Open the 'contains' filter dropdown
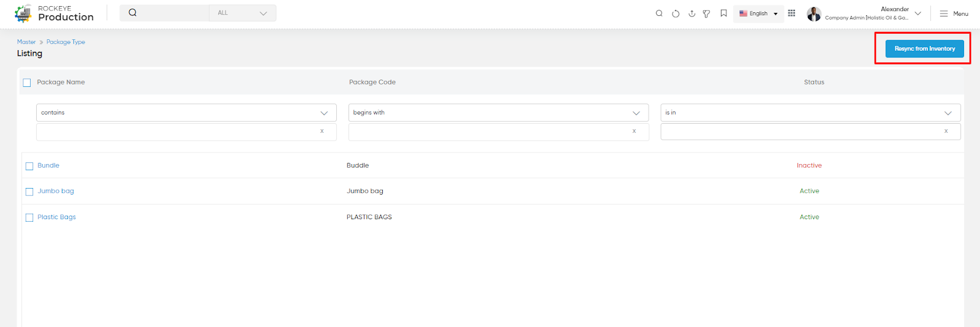Screen dimensions: 980x327 click(x=186, y=113)
